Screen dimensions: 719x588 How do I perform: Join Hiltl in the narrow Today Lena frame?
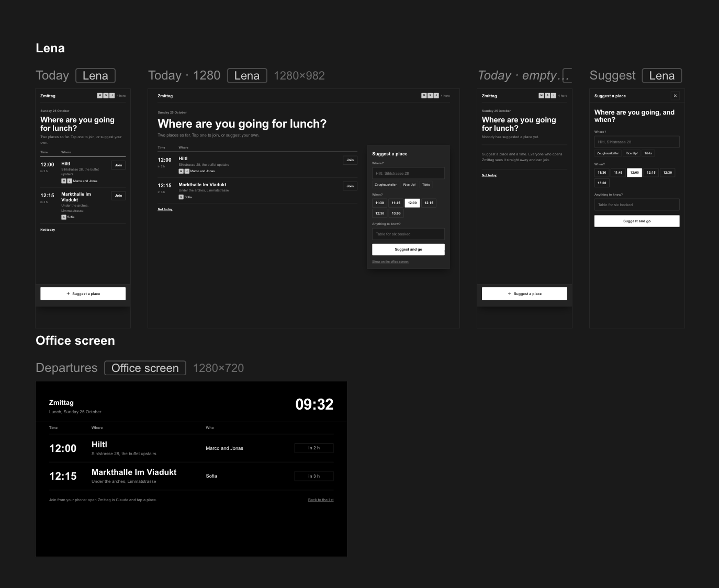[118, 165]
